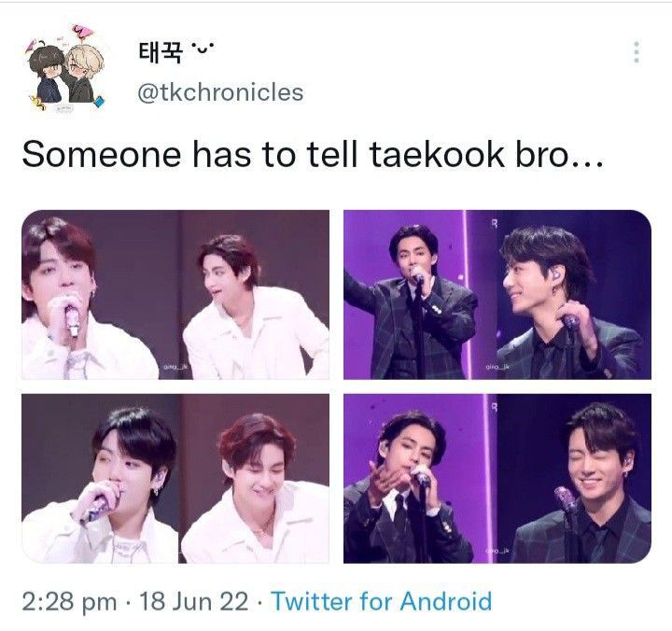Click the 태꾹 display name
Image resolution: width=672 pixels, height=631 pixels.
161,52
